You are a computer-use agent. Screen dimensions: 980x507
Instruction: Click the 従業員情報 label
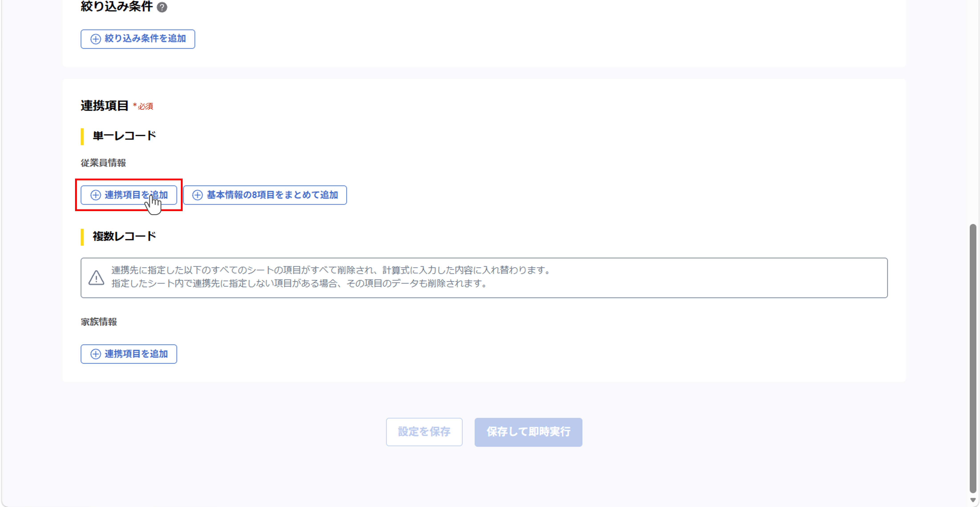(103, 163)
